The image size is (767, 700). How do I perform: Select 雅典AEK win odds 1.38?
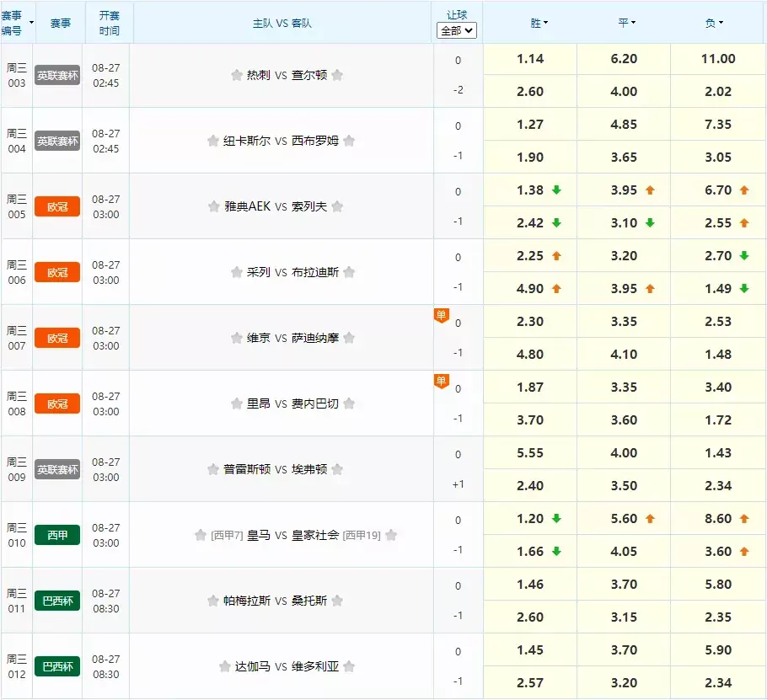point(530,190)
